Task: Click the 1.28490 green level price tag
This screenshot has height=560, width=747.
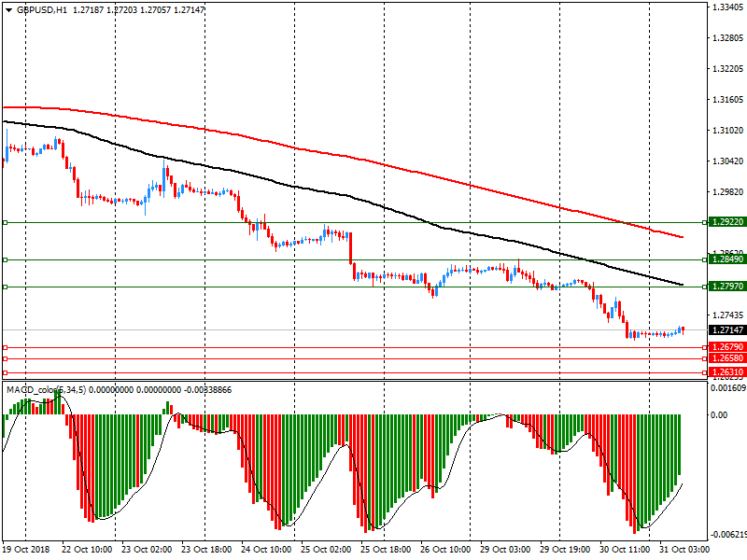Action: (726, 259)
